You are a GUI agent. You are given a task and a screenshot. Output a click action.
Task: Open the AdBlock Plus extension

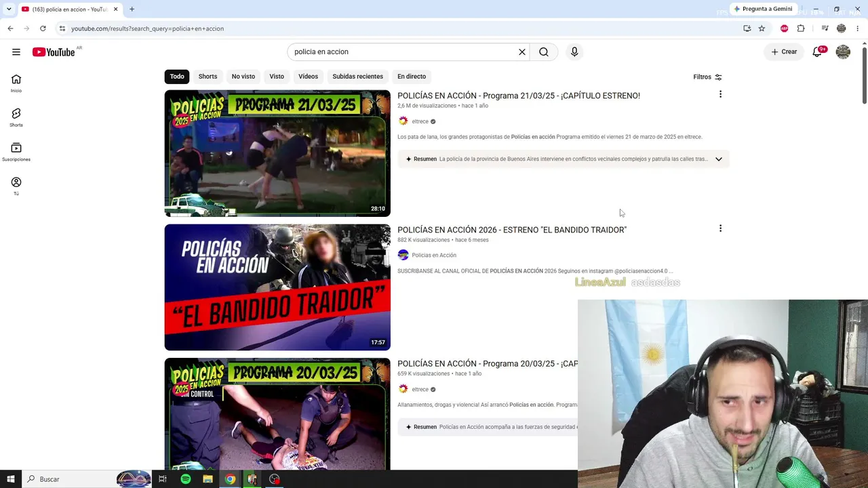tap(785, 28)
